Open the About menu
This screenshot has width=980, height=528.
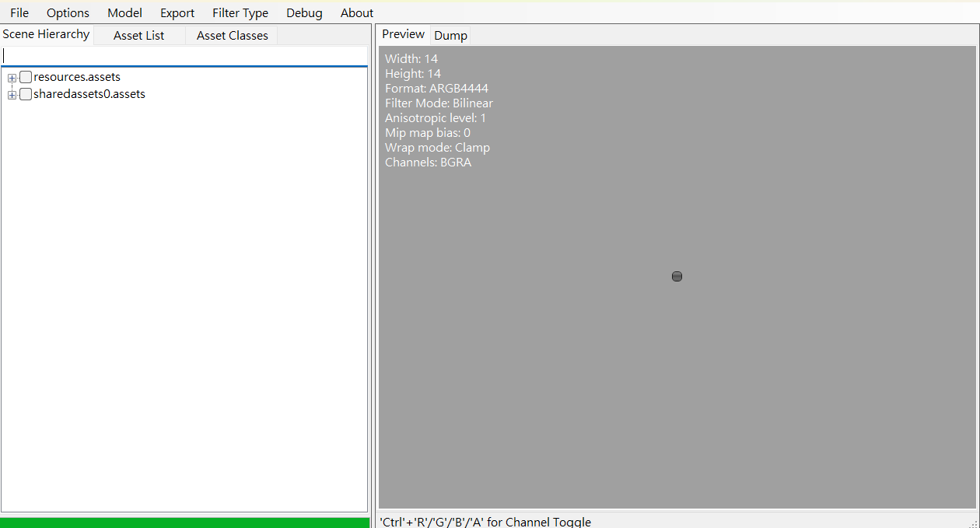(357, 12)
